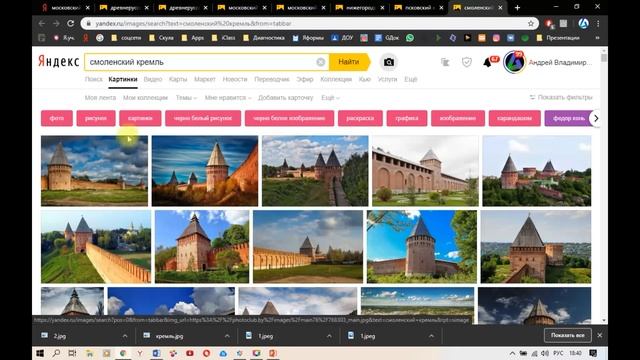This screenshot has width=640, height=360.
Task: Switch keyboard language РУС indicator
Action: 558,353
